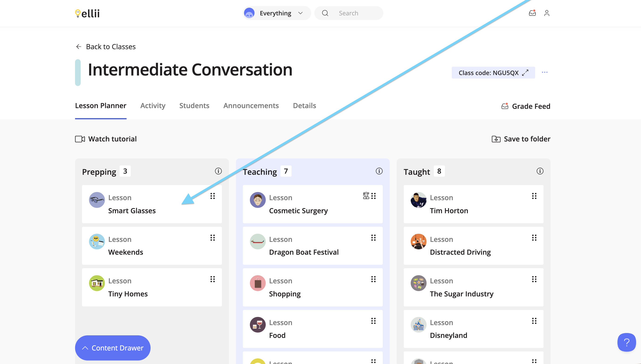Click the drag handle on Disneyland lesson
Image resolution: width=641 pixels, height=364 pixels.
pos(534,321)
